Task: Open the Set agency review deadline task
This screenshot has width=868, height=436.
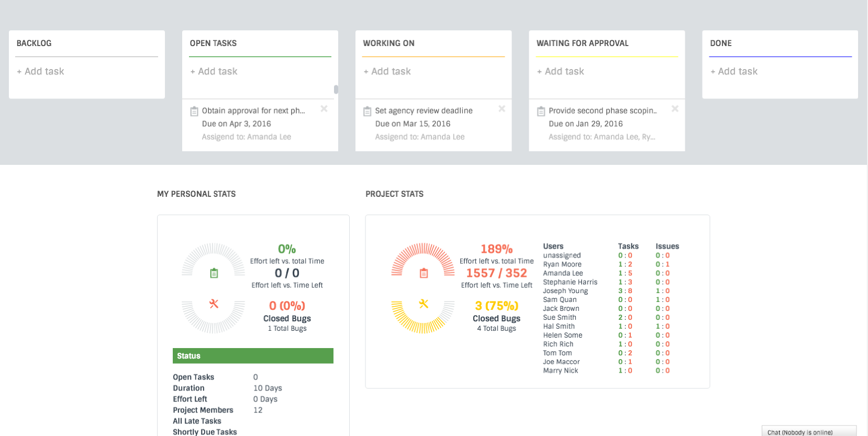Action: click(424, 110)
